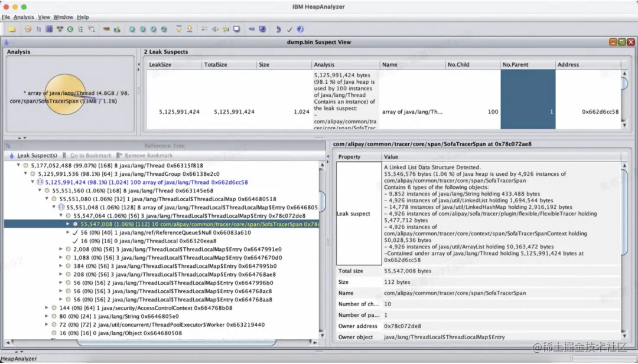
Task: Expand the ThreadPoolExecutor$Worker 0x663219440 node
Action: pos(47,324)
